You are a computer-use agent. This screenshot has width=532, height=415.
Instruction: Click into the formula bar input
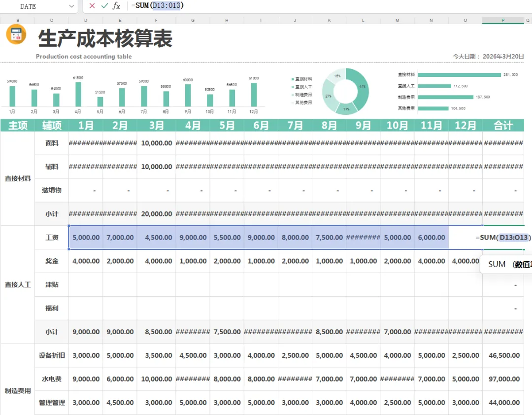(329, 6)
